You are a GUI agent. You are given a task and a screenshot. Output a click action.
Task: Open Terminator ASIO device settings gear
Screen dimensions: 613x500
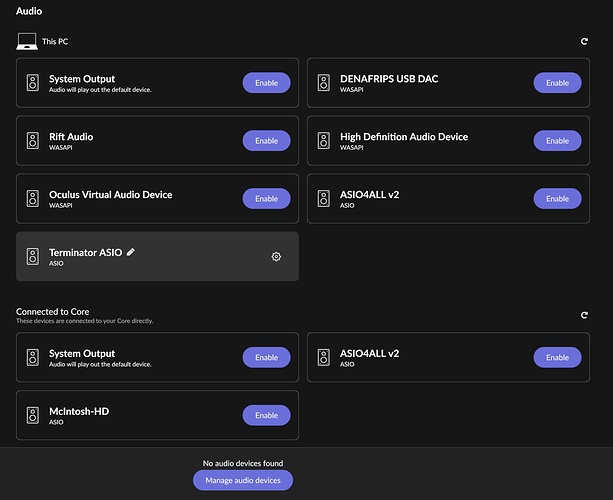pyautogui.click(x=276, y=256)
